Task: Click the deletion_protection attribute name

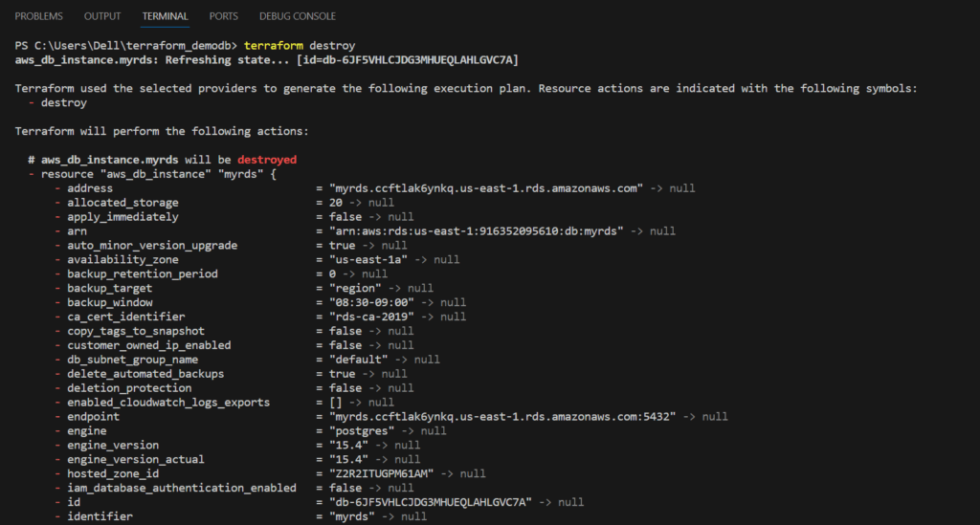Action: 129,388
